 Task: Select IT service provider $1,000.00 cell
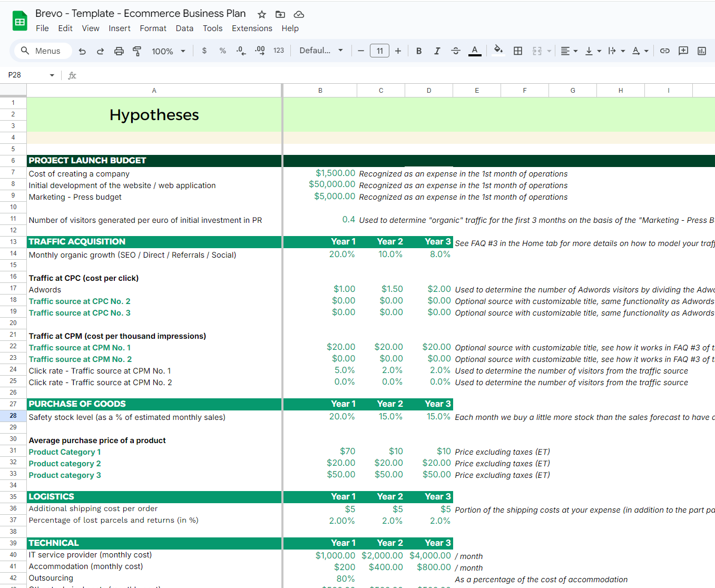pos(320,555)
